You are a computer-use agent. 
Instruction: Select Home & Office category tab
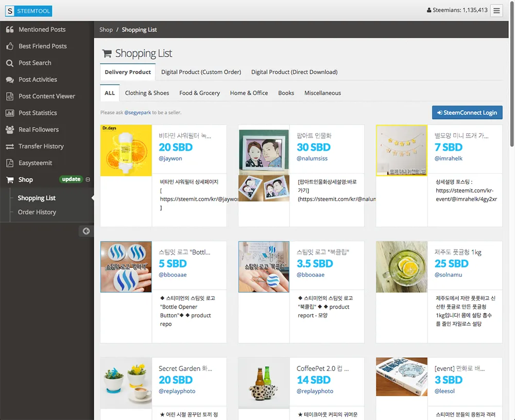coord(249,93)
